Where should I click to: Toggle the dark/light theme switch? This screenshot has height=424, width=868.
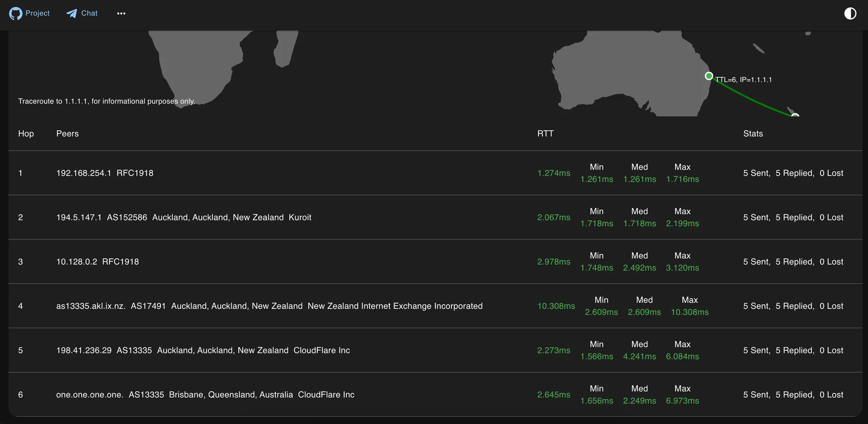pos(850,14)
